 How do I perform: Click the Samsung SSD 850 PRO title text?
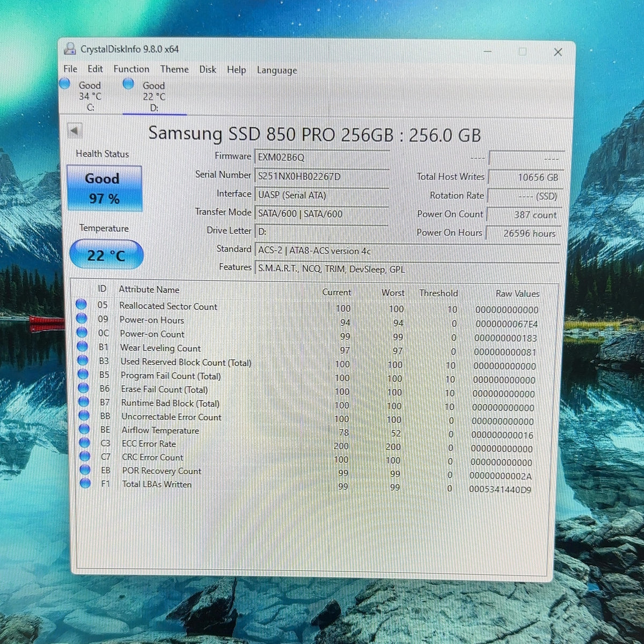(314, 134)
